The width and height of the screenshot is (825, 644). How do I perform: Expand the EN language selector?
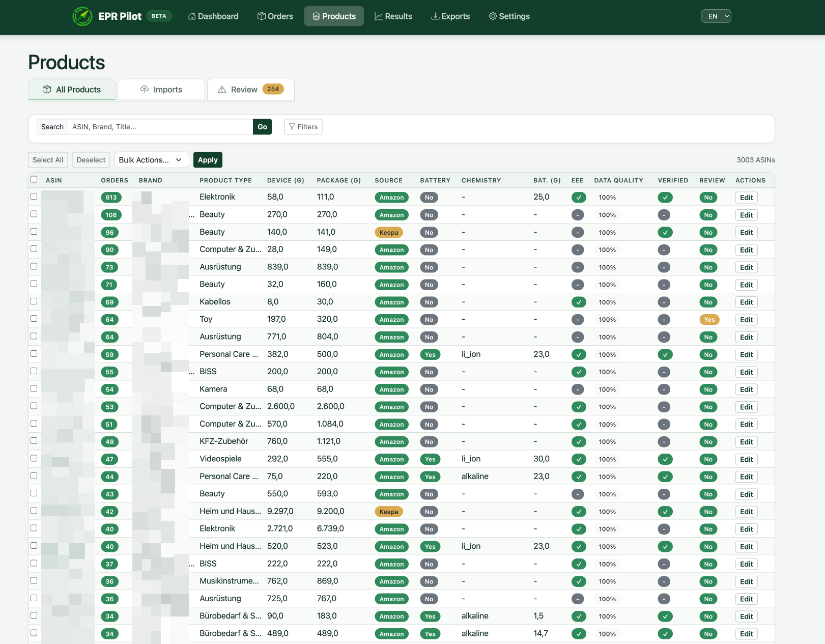(x=716, y=16)
